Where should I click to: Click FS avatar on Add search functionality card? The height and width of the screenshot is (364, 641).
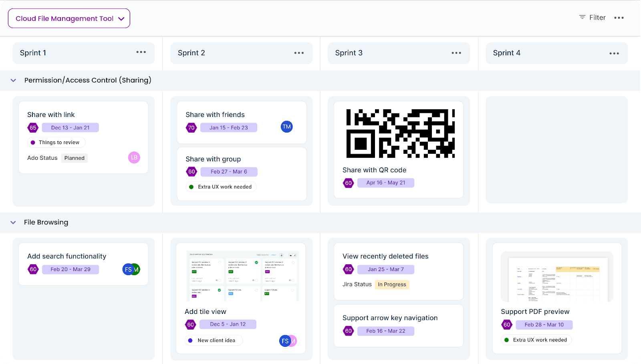(127, 269)
